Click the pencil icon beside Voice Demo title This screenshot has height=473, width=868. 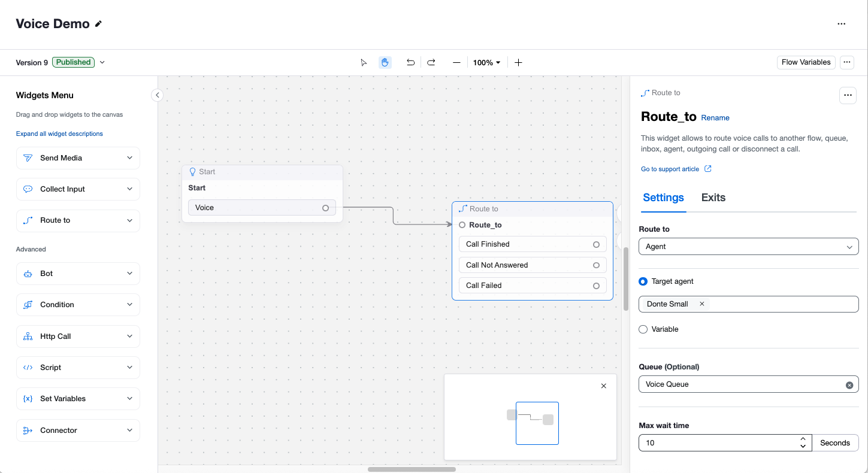(x=99, y=24)
